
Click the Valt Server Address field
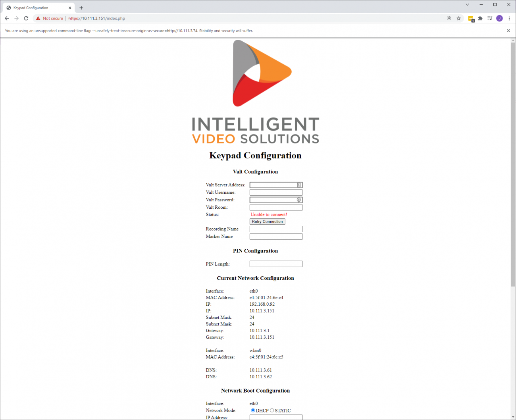click(276, 185)
